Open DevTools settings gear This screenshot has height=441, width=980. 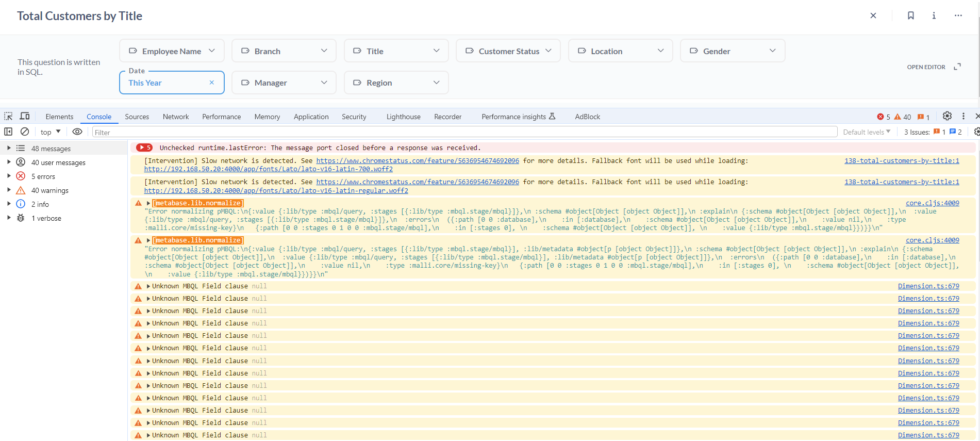click(947, 116)
